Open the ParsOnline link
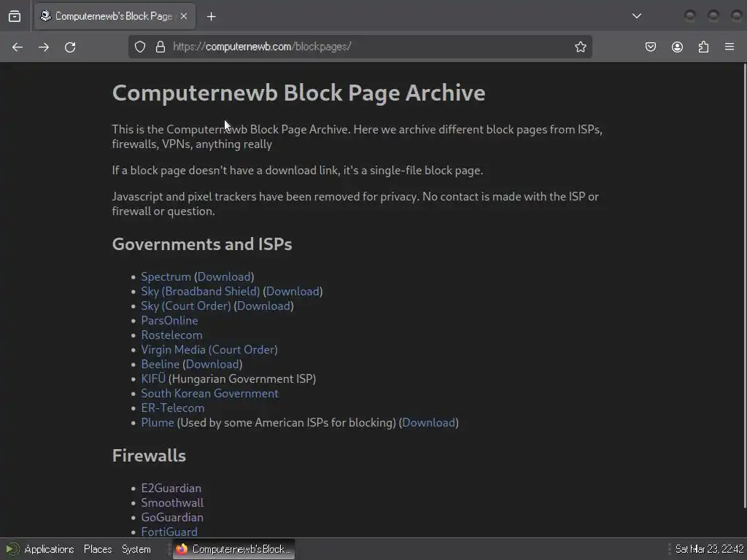This screenshot has height=560, width=747. tap(169, 321)
